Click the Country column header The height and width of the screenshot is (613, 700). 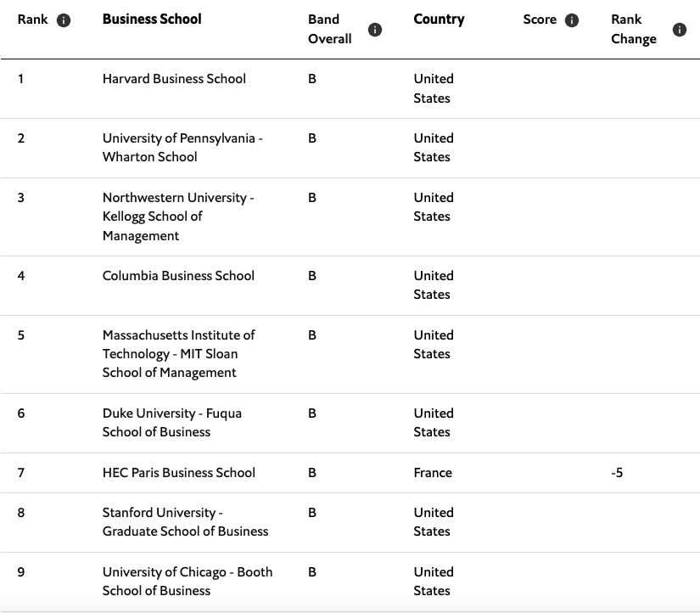pyautogui.click(x=439, y=18)
